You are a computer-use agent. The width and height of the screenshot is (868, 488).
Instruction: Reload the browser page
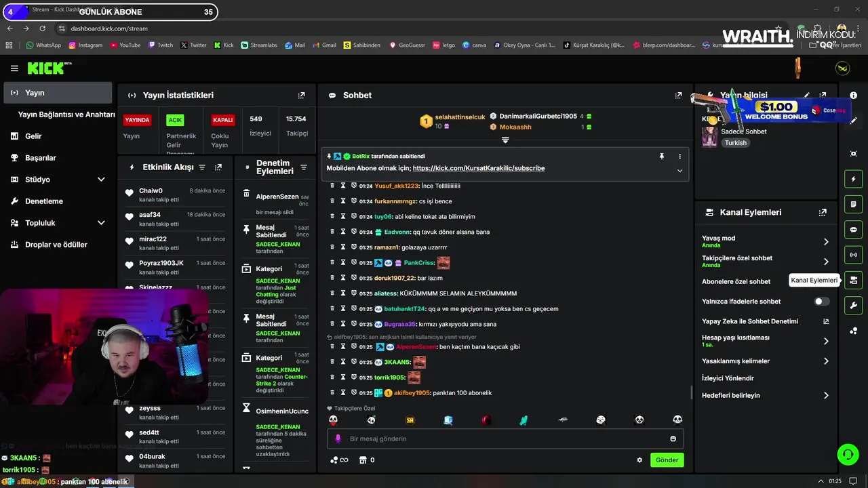[42, 28]
